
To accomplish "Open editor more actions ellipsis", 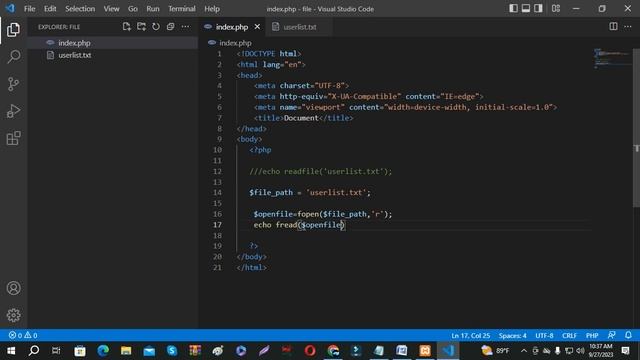I will [x=628, y=27].
